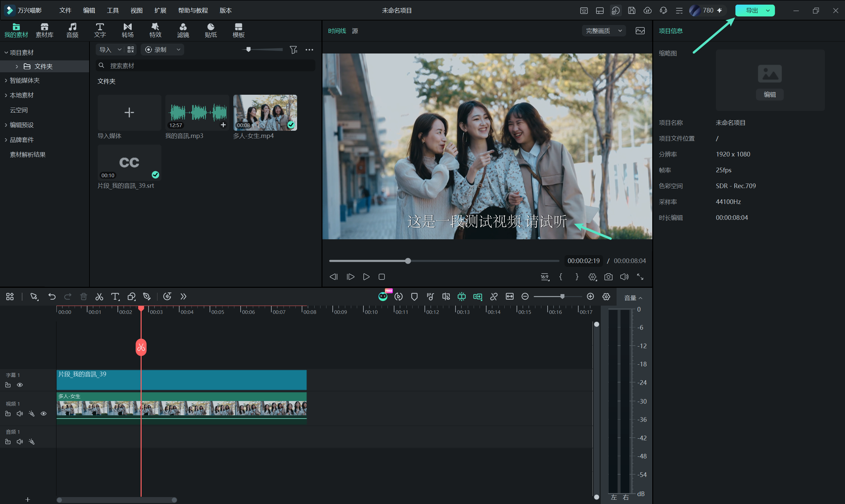The height and width of the screenshot is (504, 845).
Task: Open the Effects (特效) panel
Action: pyautogui.click(x=155, y=30)
